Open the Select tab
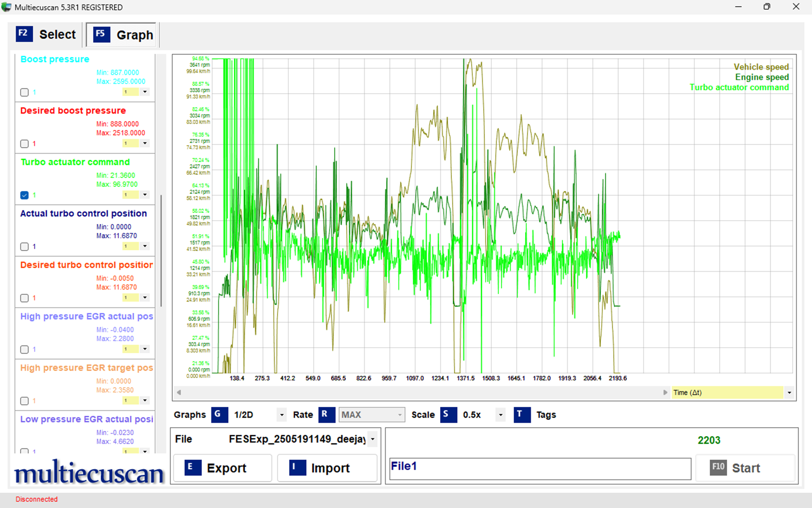 (46, 34)
